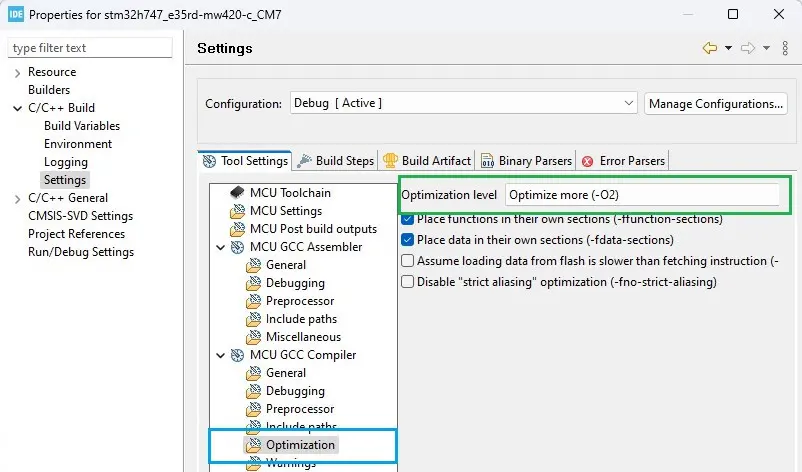The width and height of the screenshot is (802, 472).
Task: Click the Miscellaneous settings icon
Action: 254,337
